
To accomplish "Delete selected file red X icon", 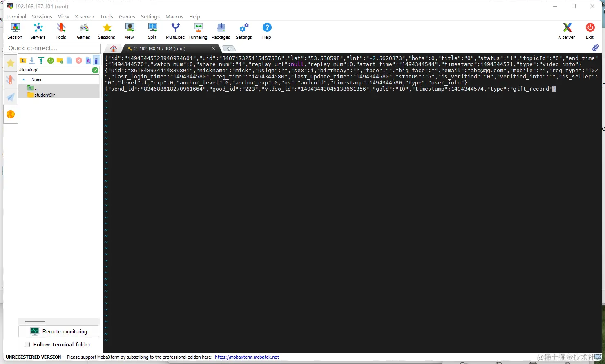I will (x=79, y=60).
